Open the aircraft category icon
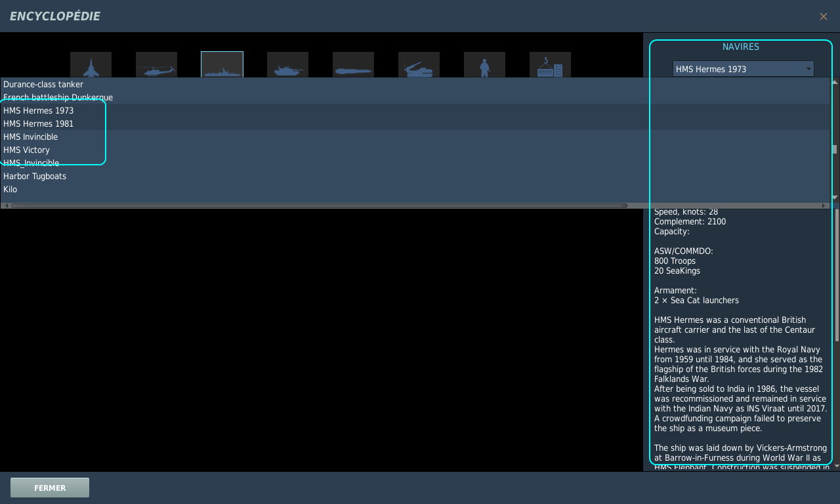 91,65
